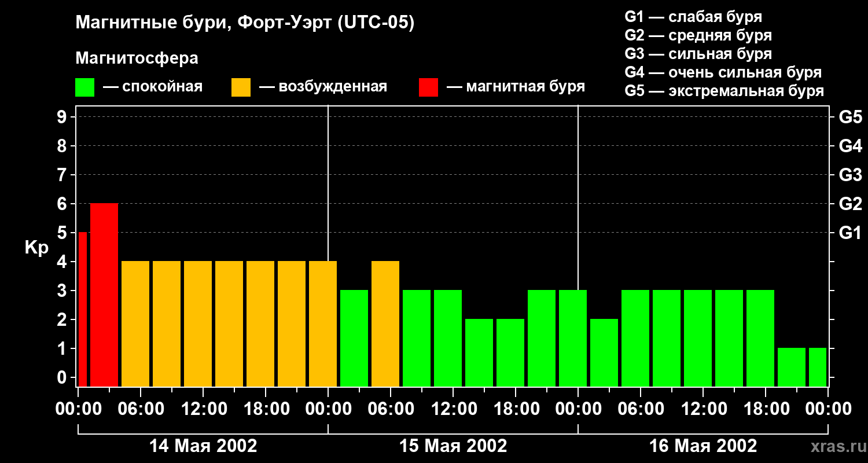Click the 'G1' label on right axis
868x463 pixels.
click(850, 233)
